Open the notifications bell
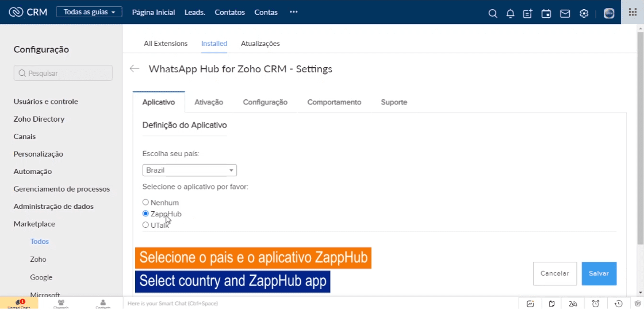The width and height of the screenshot is (644, 310). tap(510, 13)
